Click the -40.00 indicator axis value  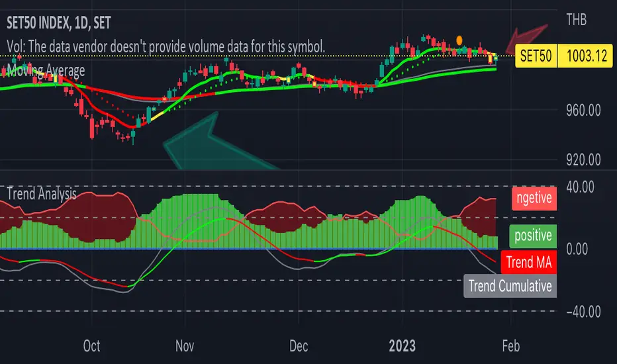click(x=583, y=312)
